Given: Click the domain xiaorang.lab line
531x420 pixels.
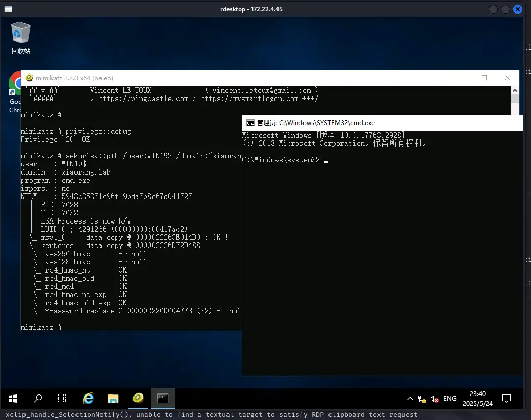Looking at the screenshot, I should [x=65, y=172].
